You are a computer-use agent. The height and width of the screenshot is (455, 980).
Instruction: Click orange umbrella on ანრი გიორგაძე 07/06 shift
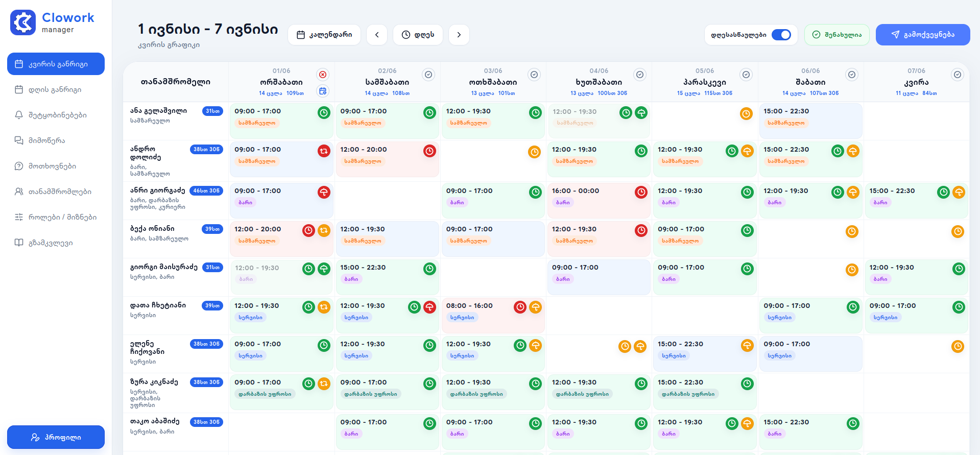pyautogui.click(x=959, y=192)
